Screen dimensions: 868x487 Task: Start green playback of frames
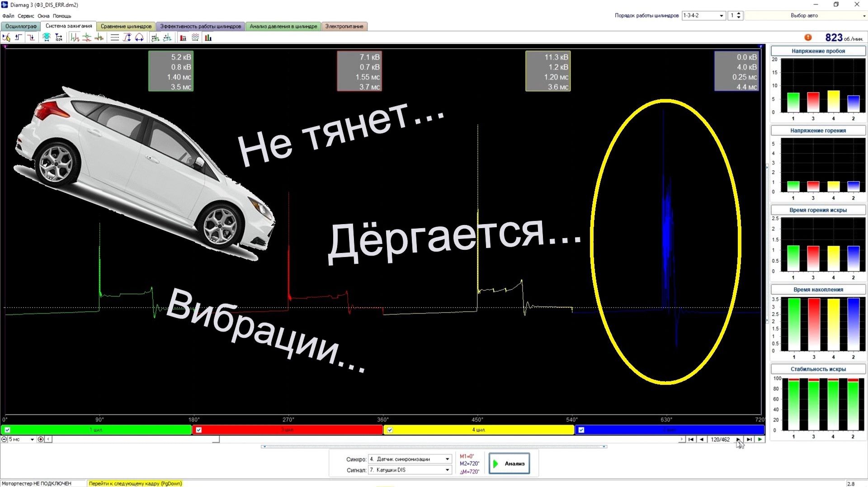(760, 439)
